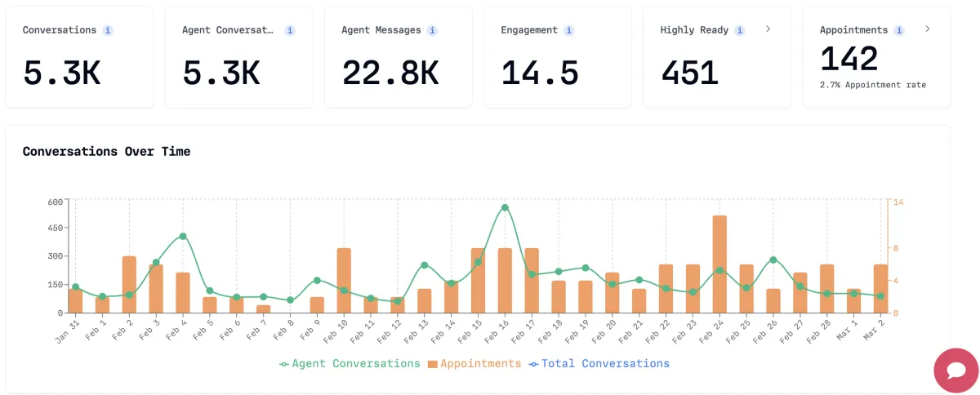Expand the Highly Ready card chevron
Image resolution: width=980 pixels, height=395 pixels.
tap(768, 29)
